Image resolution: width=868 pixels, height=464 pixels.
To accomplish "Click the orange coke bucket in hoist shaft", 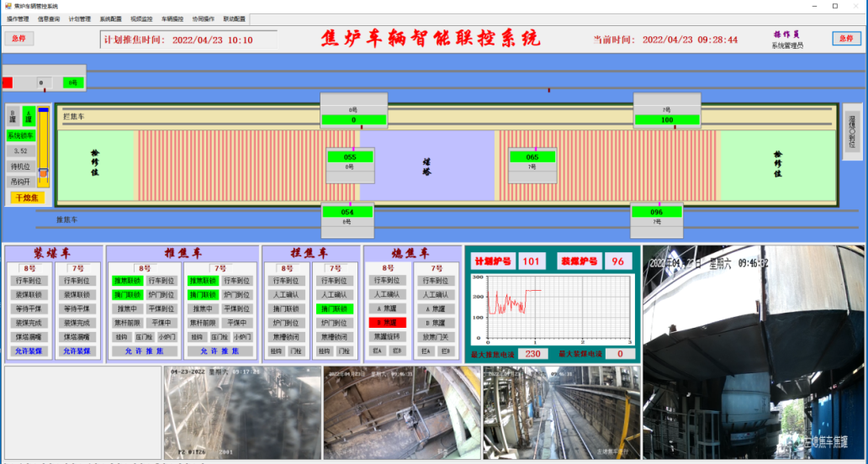I will (x=43, y=173).
